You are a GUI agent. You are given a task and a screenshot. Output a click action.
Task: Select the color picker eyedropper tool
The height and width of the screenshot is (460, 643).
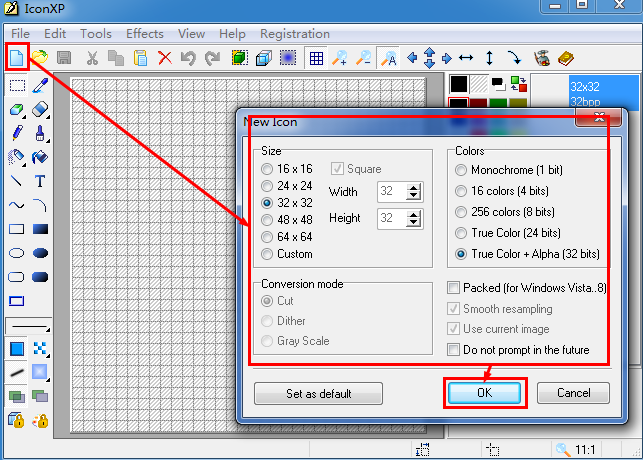[x=40, y=85]
